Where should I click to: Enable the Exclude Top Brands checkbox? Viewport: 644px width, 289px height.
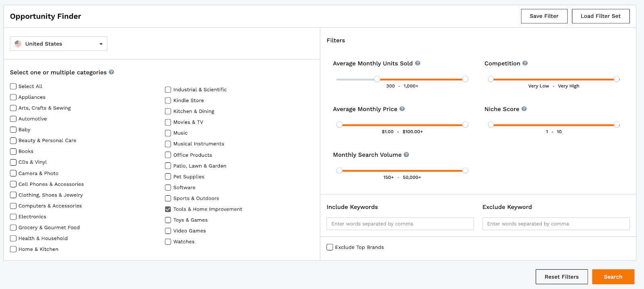pos(330,247)
